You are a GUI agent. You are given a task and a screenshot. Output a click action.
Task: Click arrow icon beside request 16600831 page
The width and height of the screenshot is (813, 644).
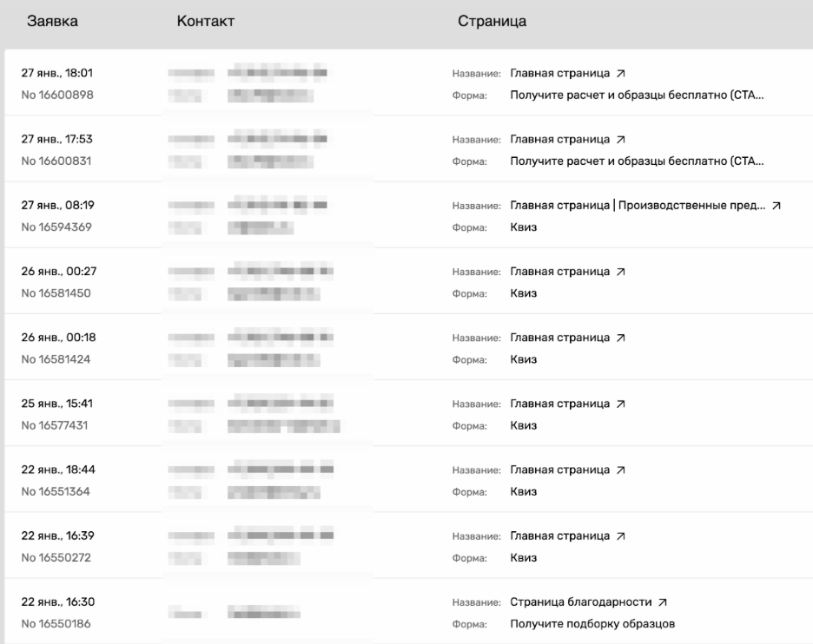click(x=620, y=139)
